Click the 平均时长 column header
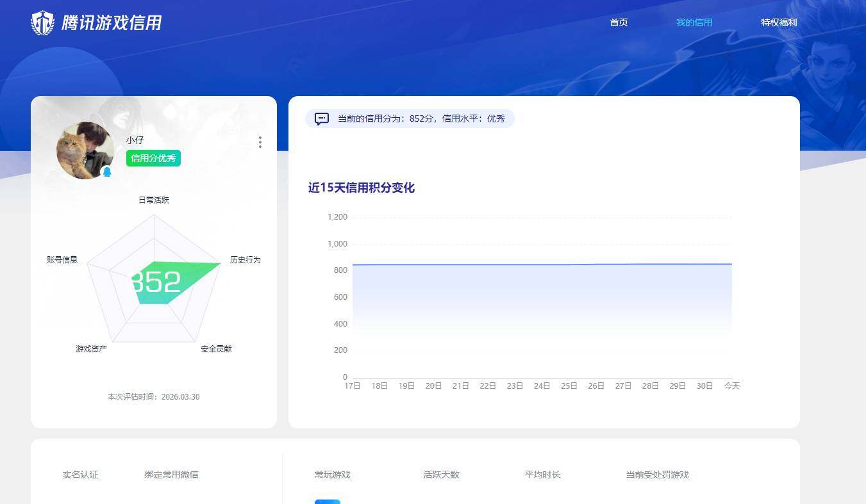This screenshot has height=504, width=866. (543, 475)
